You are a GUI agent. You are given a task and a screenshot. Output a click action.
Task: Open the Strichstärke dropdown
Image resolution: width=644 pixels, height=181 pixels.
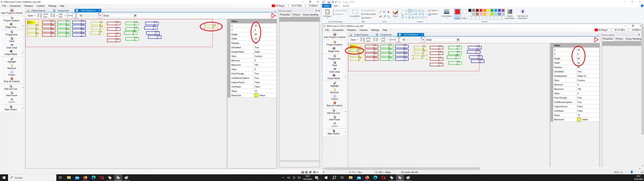tap(446, 14)
